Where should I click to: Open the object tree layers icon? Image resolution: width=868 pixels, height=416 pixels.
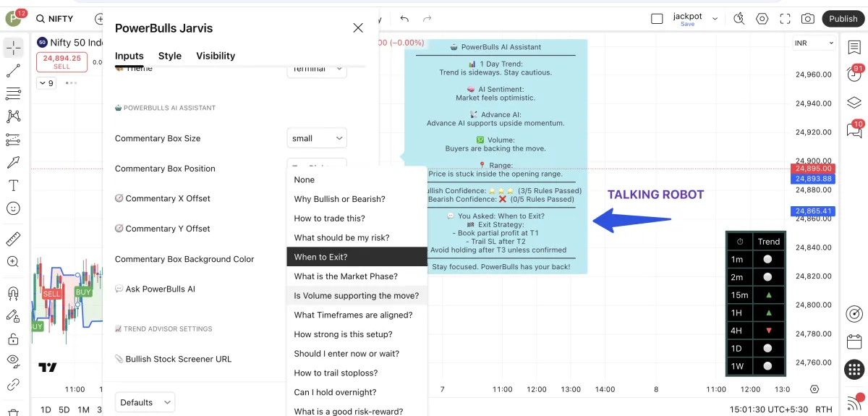click(854, 102)
